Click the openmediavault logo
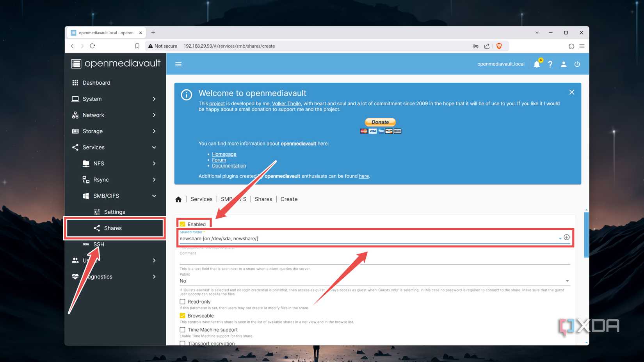This screenshot has width=644, height=362. (x=116, y=64)
